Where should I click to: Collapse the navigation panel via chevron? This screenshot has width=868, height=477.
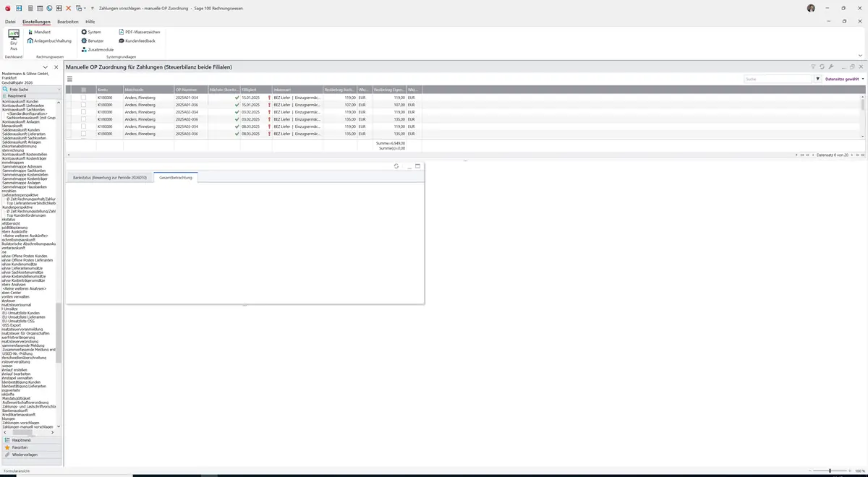[x=45, y=67]
